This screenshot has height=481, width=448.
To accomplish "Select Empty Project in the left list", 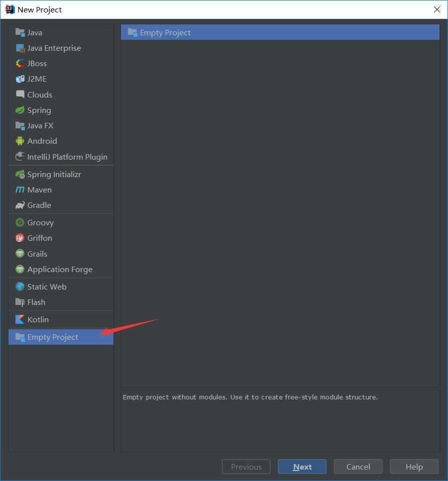I will 61,337.
